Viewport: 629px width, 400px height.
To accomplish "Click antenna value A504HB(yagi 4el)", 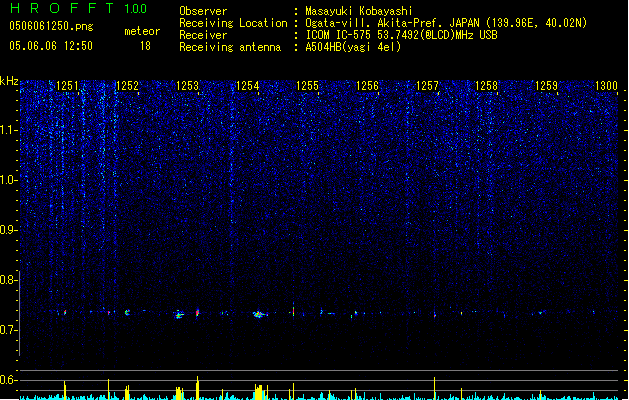I will [353, 47].
